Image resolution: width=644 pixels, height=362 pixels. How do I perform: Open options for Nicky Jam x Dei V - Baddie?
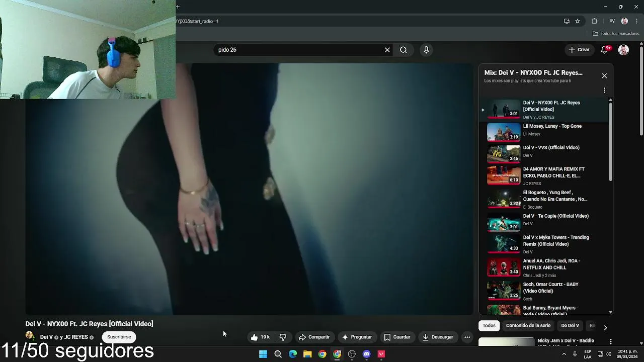coord(611,341)
